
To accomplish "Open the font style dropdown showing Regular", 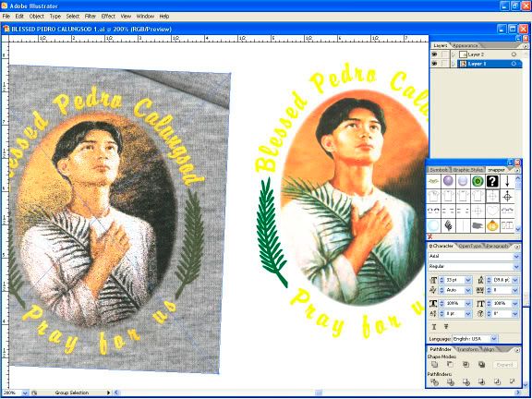I will point(516,267).
